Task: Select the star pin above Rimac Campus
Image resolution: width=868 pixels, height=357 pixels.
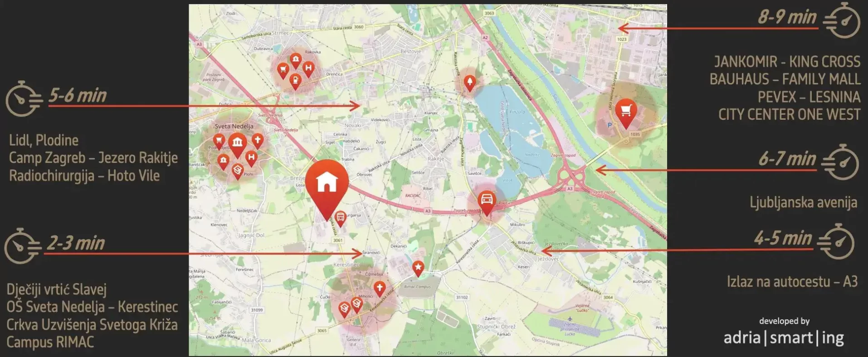Action: tap(418, 269)
